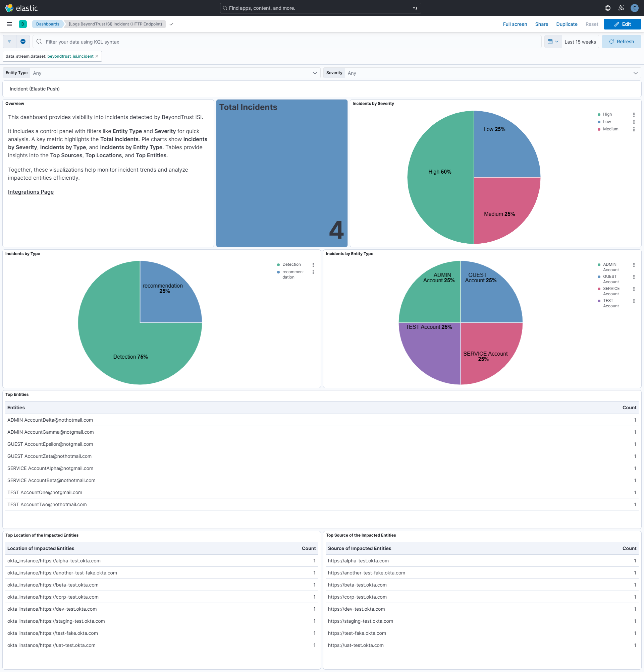Open the user avatar E menu
644x672 pixels.
click(634, 8)
